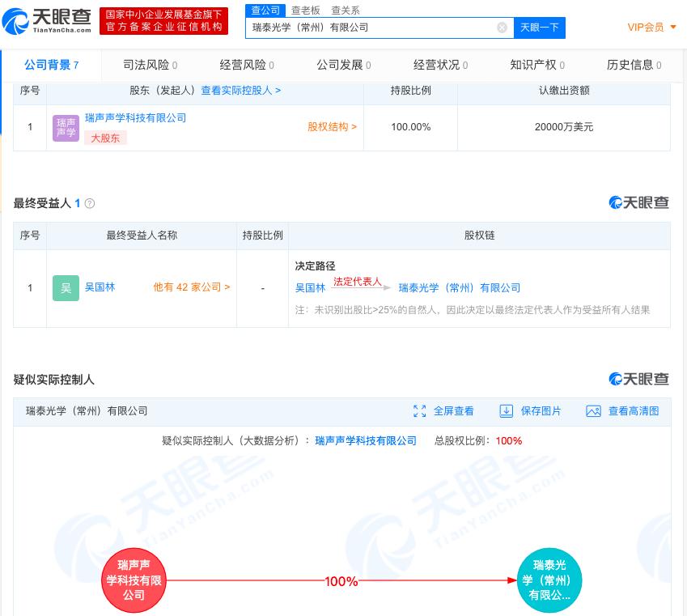
Task: Clear the search box with the X icon
Action: pyautogui.click(x=503, y=28)
